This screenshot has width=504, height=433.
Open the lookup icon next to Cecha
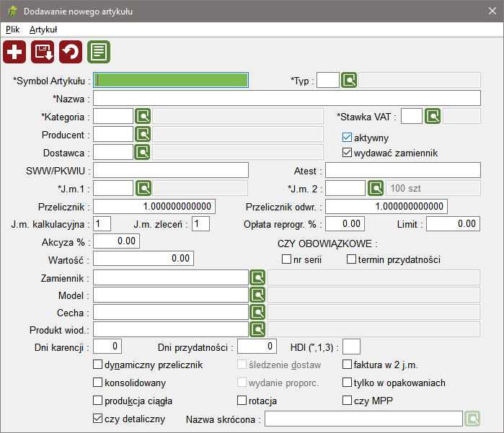tap(257, 312)
